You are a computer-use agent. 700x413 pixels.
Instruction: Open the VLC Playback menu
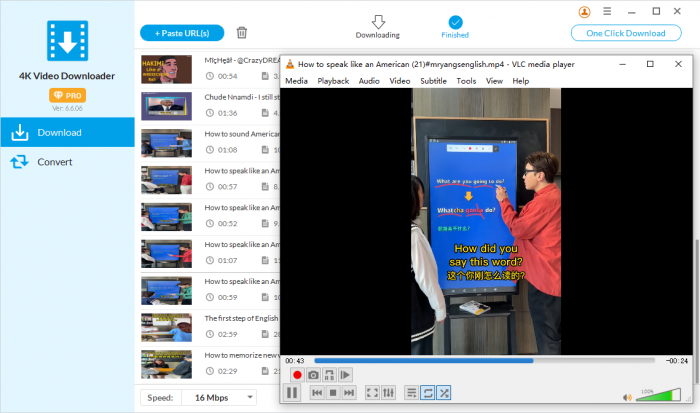pos(333,80)
